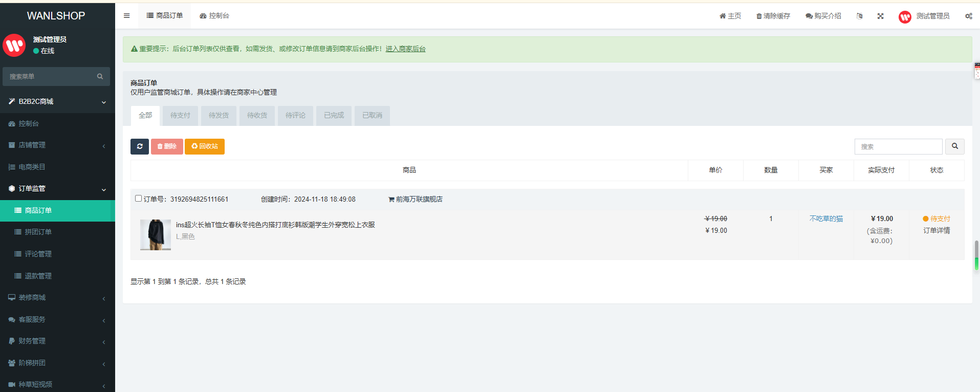Switch to the 待收货 orders tab
The width and height of the screenshot is (980, 392).
click(x=257, y=116)
